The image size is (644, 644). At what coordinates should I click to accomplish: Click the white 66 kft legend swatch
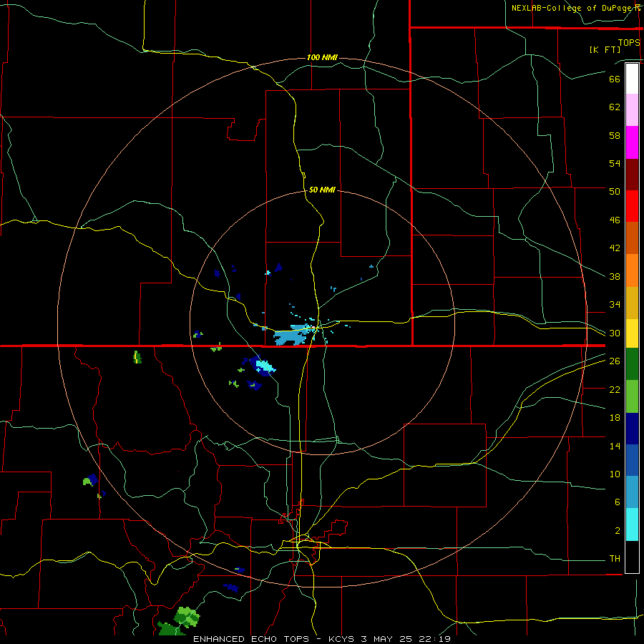632,79
